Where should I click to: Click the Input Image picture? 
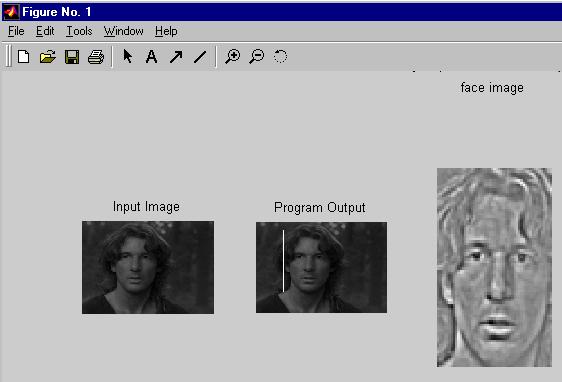click(148, 267)
